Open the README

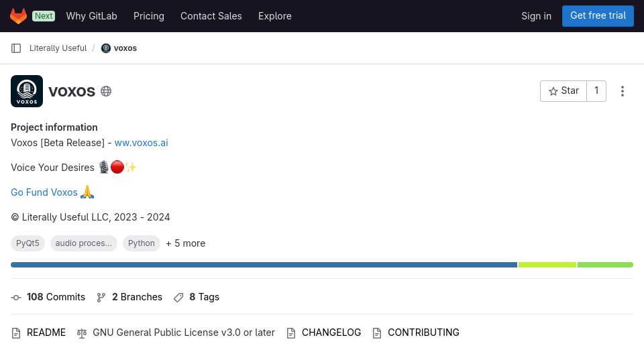coord(46,333)
